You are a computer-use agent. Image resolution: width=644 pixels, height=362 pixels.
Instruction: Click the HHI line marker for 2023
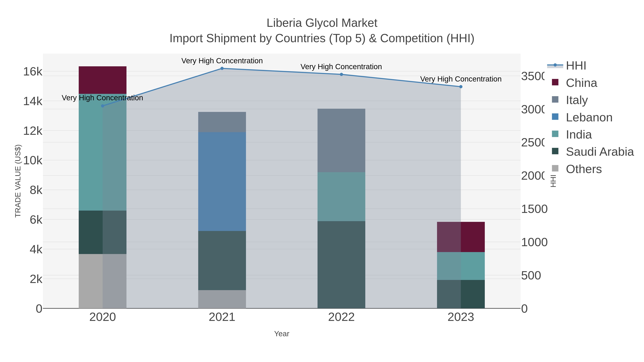click(x=461, y=87)
